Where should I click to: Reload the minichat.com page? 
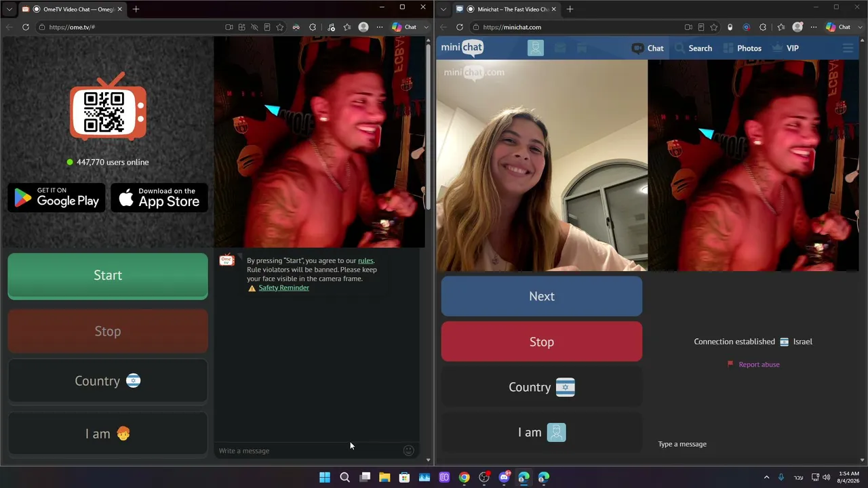click(x=460, y=27)
